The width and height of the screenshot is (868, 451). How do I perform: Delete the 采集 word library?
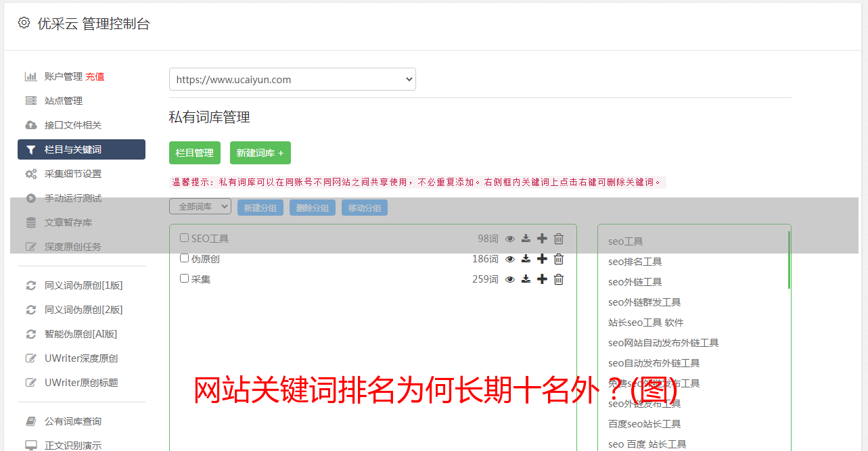pyautogui.click(x=559, y=279)
